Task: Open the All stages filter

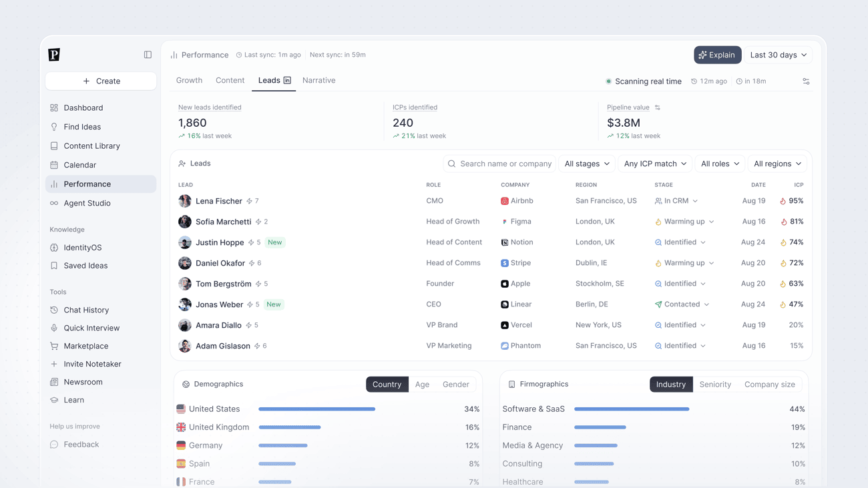Action: [x=587, y=164]
